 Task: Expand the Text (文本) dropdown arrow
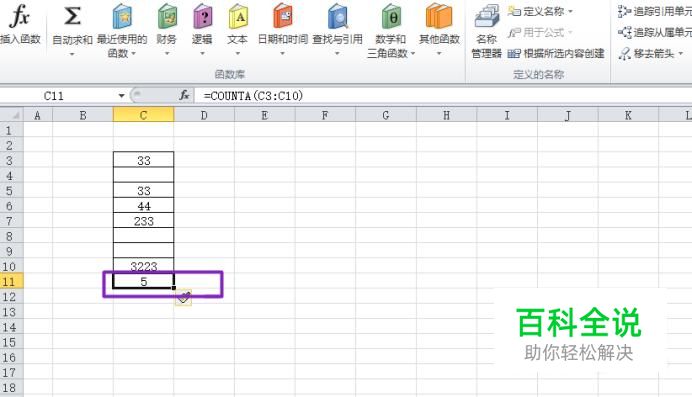click(237, 54)
